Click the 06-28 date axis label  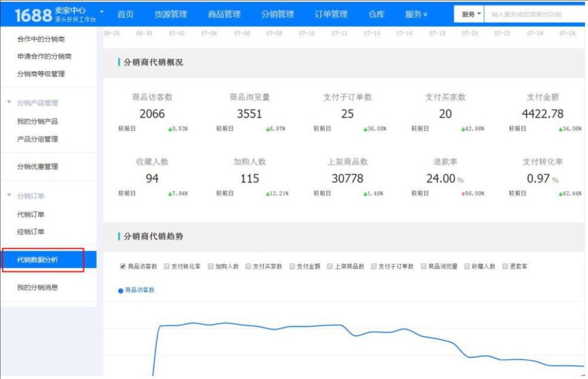coord(112,33)
